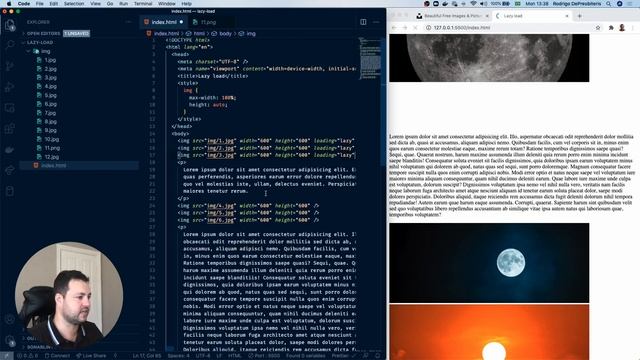The height and width of the screenshot is (360, 640).
Task: Open a new Chrome tab
Action: [579, 16]
